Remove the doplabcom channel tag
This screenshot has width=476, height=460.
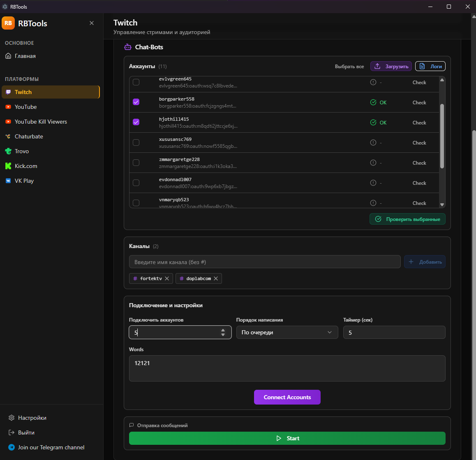pyautogui.click(x=216, y=278)
